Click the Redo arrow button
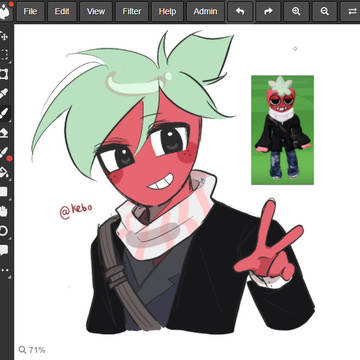This screenshot has width=360, height=360. tap(268, 11)
